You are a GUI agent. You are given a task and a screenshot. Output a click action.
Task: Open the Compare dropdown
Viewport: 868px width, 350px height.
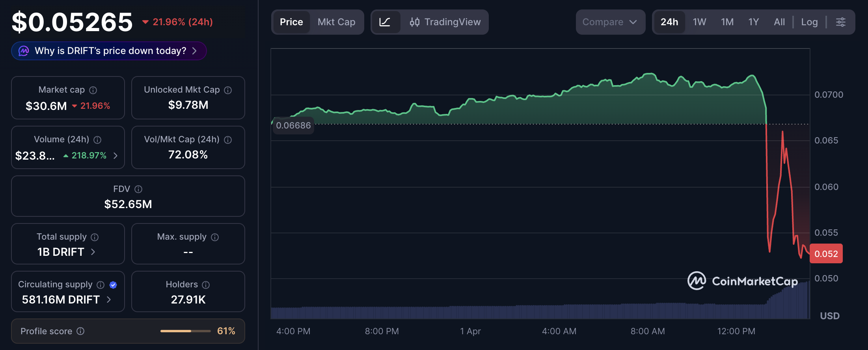[610, 22]
